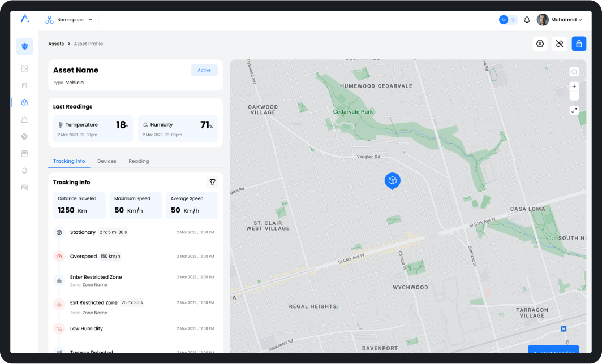The width and height of the screenshot is (602, 364).
Task: Open asset settings gear button
Action: point(540,44)
